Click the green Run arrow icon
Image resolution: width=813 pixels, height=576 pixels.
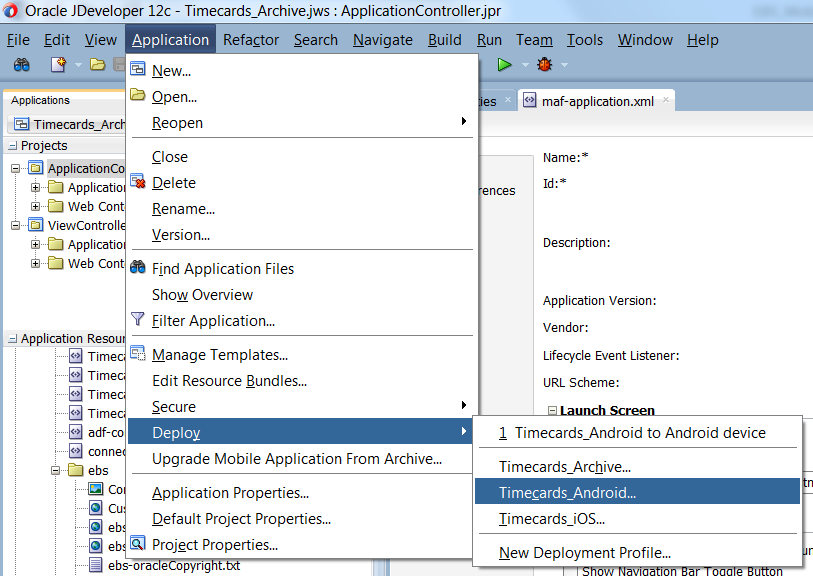pos(504,65)
